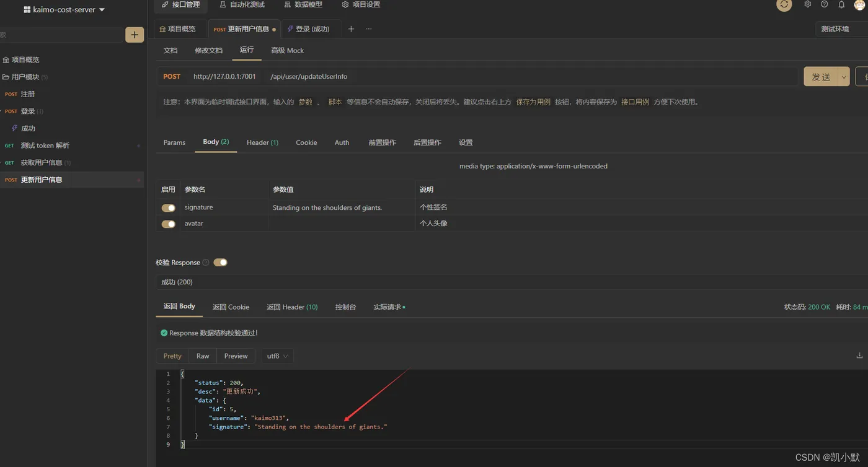Click the lightning icon of 成功 case

(15, 128)
